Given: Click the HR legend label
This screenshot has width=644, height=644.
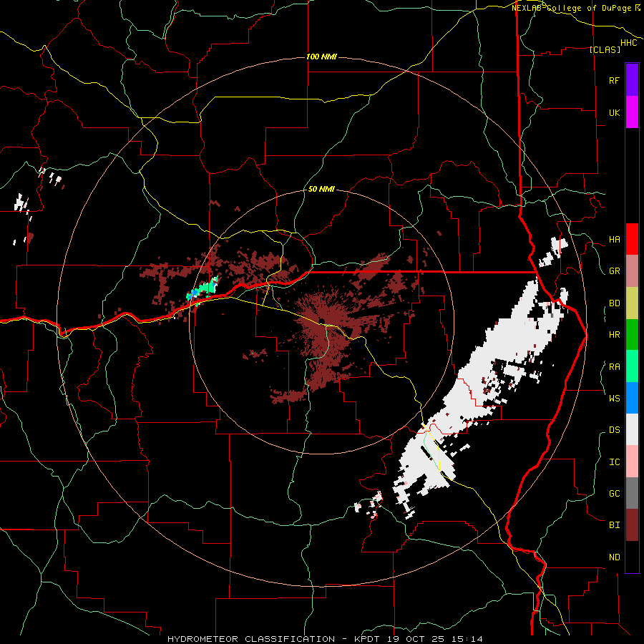Looking at the screenshot, I should pyautogui.click(x=614, y=335).
